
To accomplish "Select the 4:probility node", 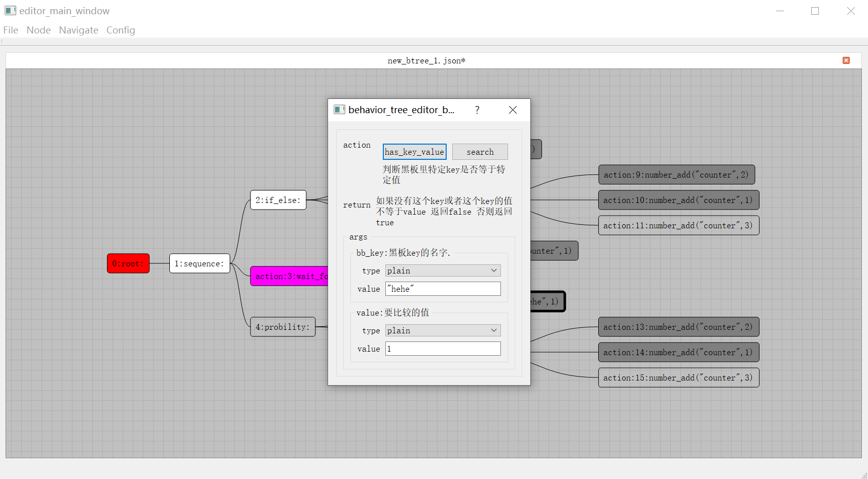I will [282, 327].
